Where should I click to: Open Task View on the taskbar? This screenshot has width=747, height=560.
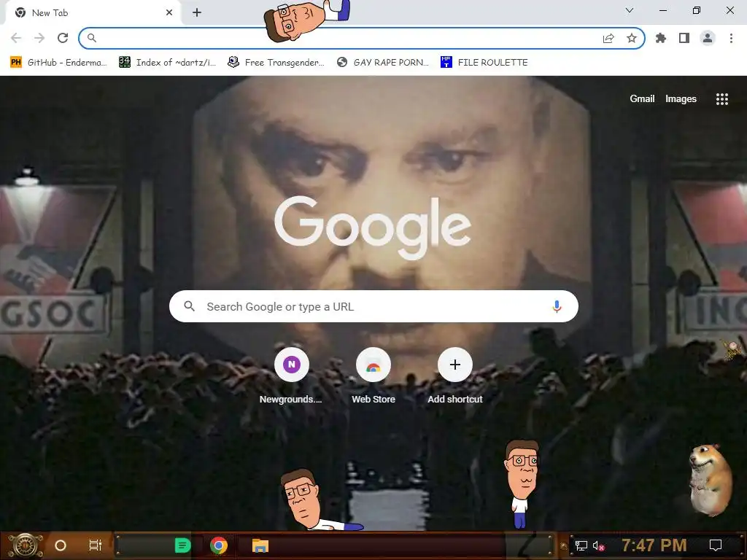click(x=96, y=545)
